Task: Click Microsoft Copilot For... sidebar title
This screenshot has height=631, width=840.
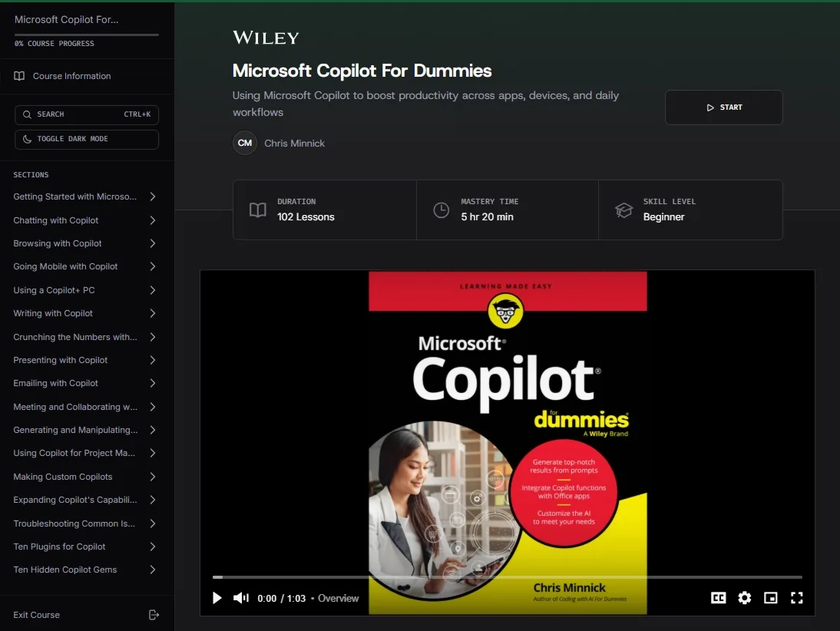Action: tap(67, 19)
